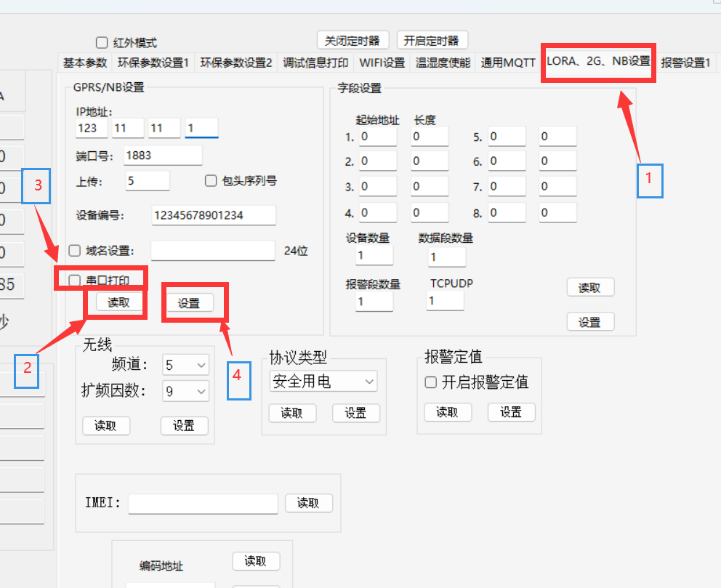This screenshot has height=588, width=721.
Task: Click the 关闭定时器 button
Action: pyautogui.click(x=353, y=40)
